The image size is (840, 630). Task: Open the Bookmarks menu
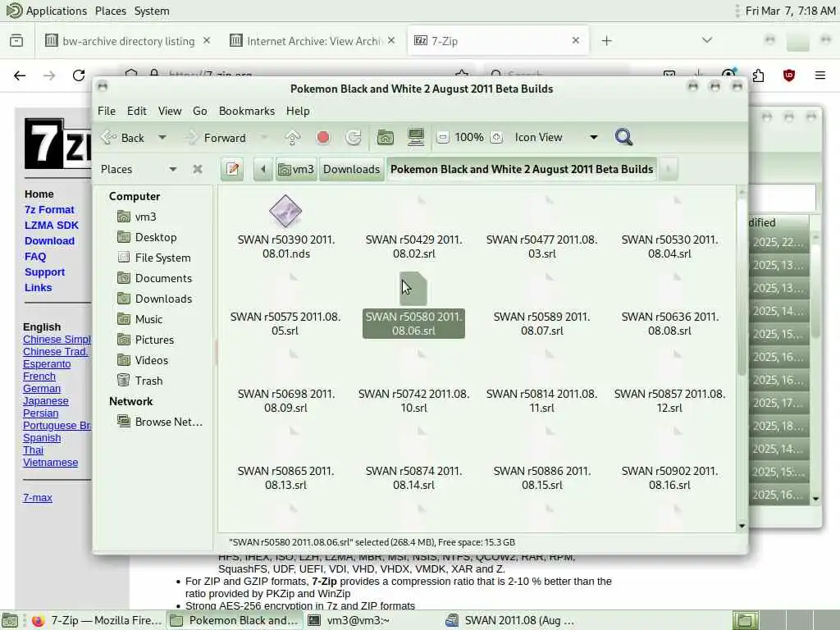click(246, 111)
